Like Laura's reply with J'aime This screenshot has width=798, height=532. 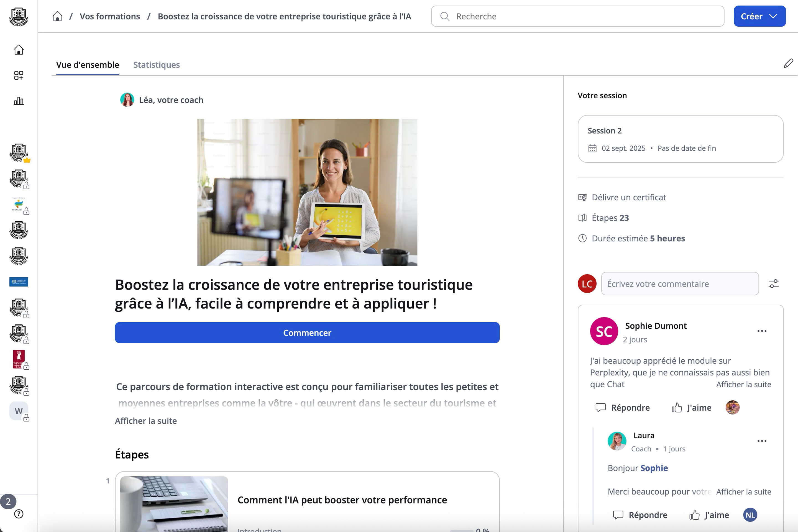click(709, 515)
